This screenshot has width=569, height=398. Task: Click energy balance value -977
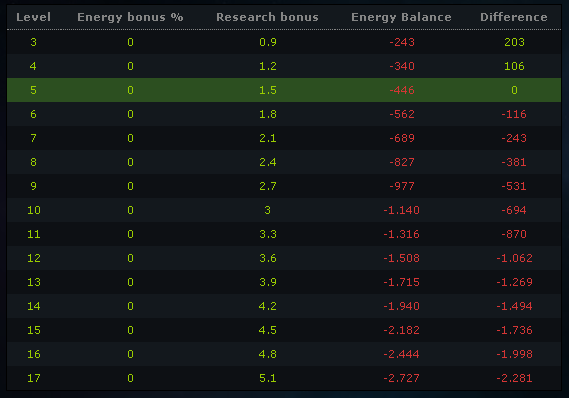[x=402, y=186]
